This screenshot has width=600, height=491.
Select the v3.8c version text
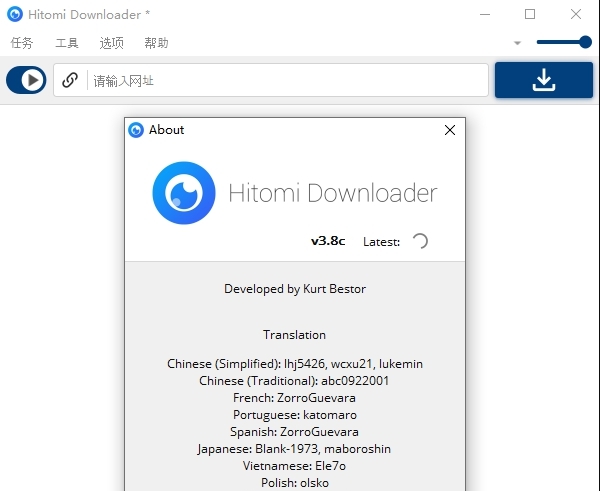pyautogui.click(x=328, y=241)
